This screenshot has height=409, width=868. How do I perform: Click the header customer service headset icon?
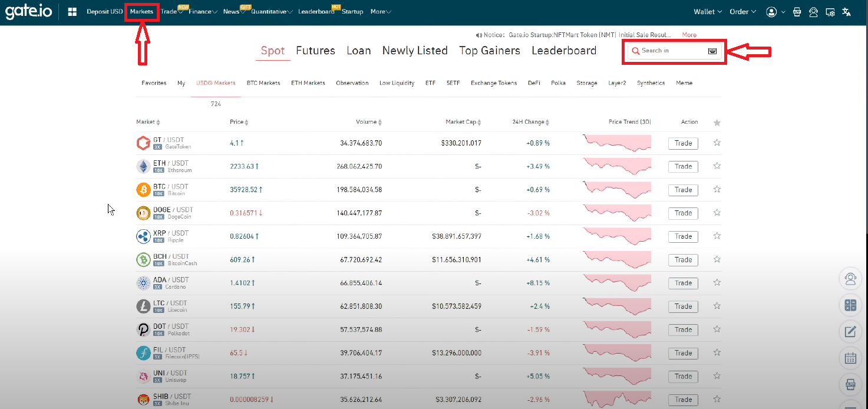click(814, 12)
